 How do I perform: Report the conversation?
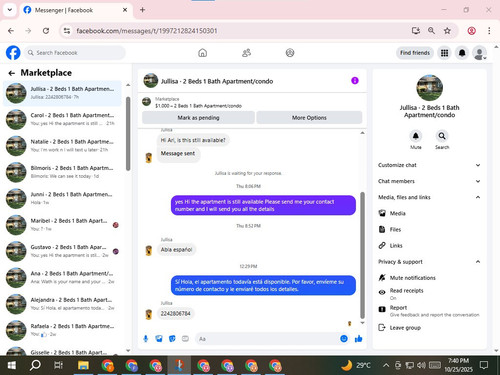click(429, 311)
